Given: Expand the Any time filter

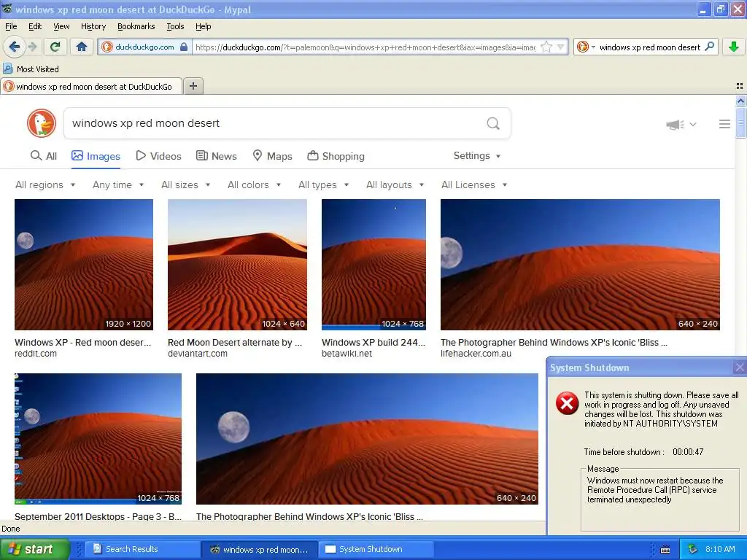Looking at the screenshot, I should [118, 184].
